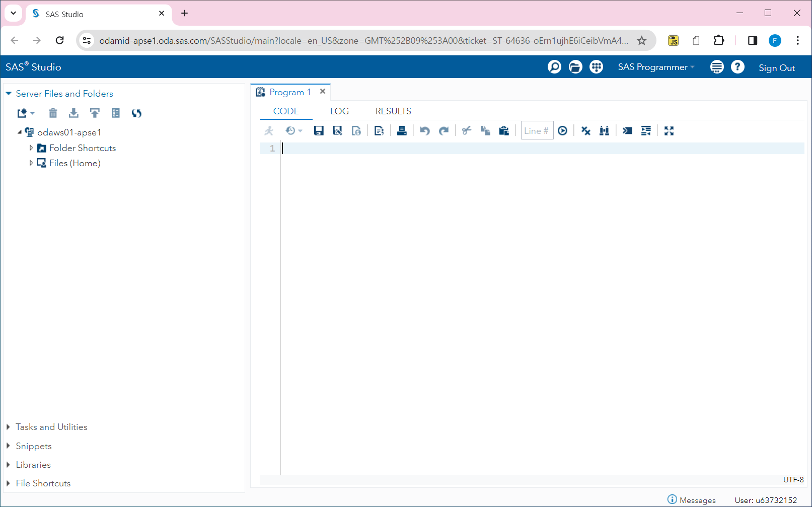The image size is (812, 507).
Task: Switch to the CODE tab
Action: [286, 111]
